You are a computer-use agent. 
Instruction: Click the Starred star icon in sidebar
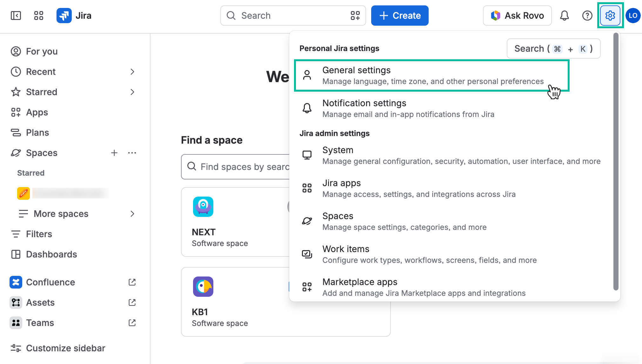(16, 92)
